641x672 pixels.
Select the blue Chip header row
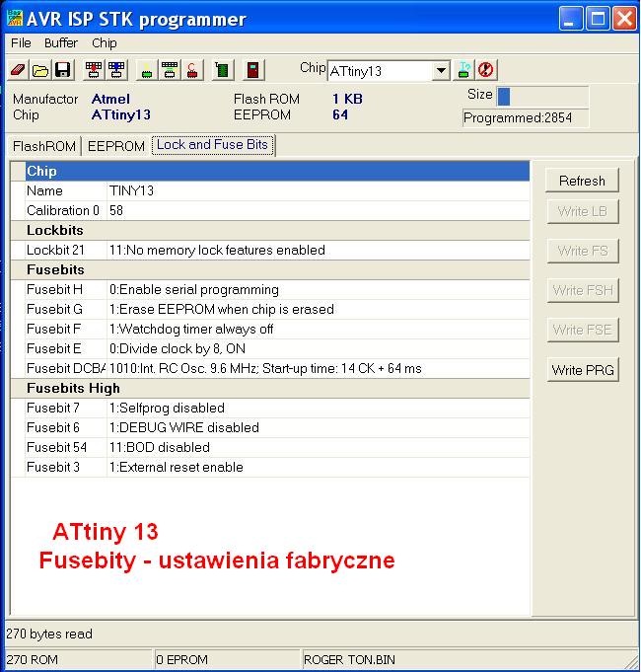(270, 171)
